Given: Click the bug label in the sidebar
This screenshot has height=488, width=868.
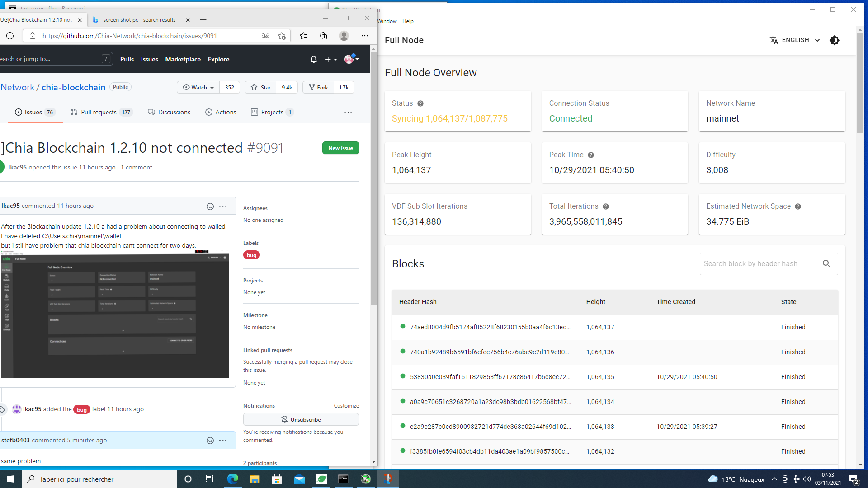Looking at the screenshot, I should point(251,255).
